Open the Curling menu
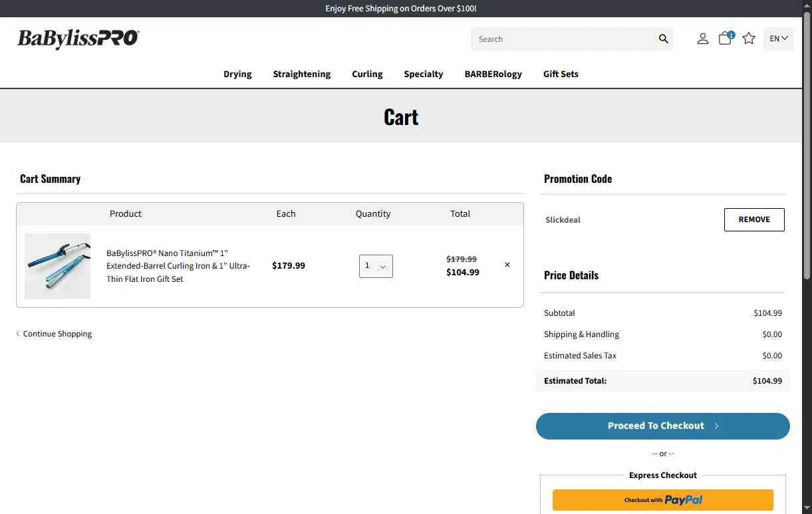The height and width of the screenshot is (514, 812). pyautogui.click(x=367, y=74)
